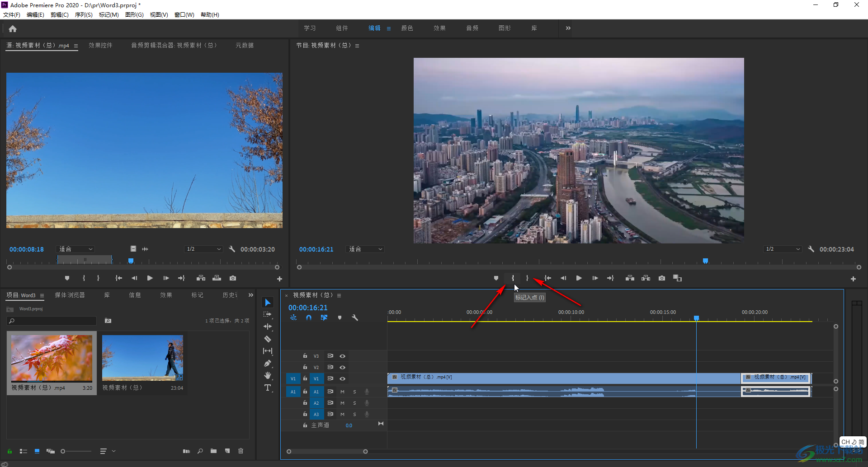Open Program monitor zoom level dropdown
The width and height of the screenshot is (868, 467).
pyautogui.click(x=365, y=249)
